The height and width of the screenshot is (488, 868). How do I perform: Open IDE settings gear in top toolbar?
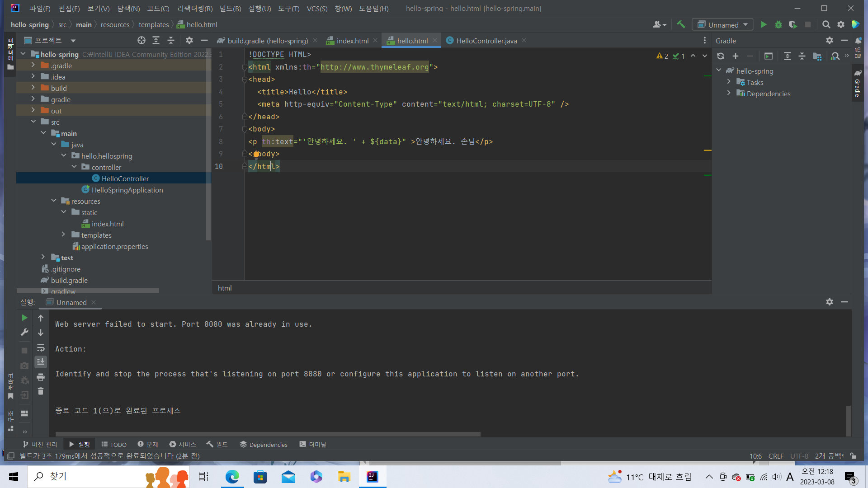pos(841,25)
